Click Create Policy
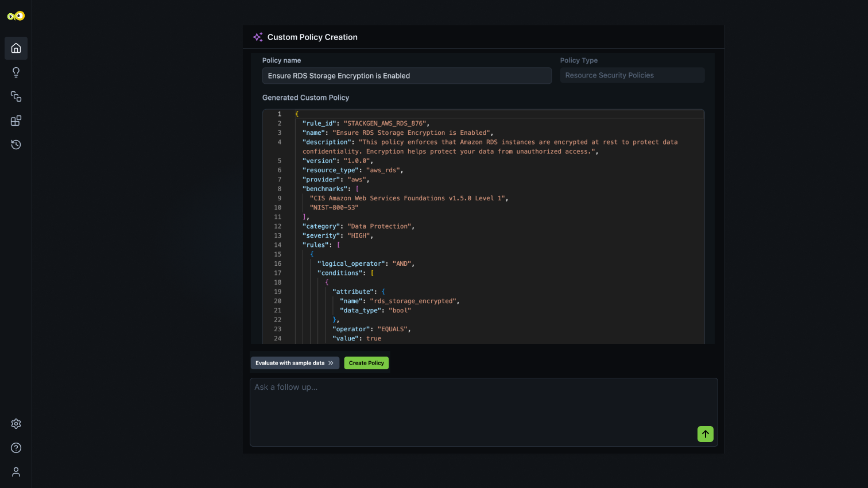868x488 pixels. coord(366,363)
